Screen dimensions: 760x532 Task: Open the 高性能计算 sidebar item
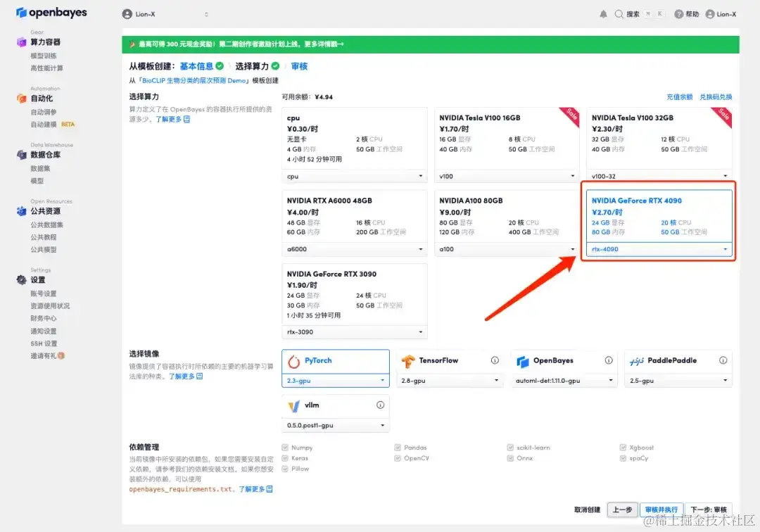tap(47, 68)
